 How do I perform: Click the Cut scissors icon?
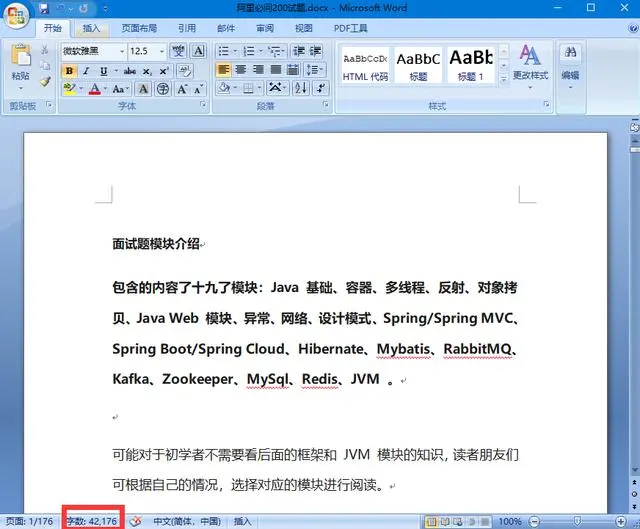tap(44, 50)
